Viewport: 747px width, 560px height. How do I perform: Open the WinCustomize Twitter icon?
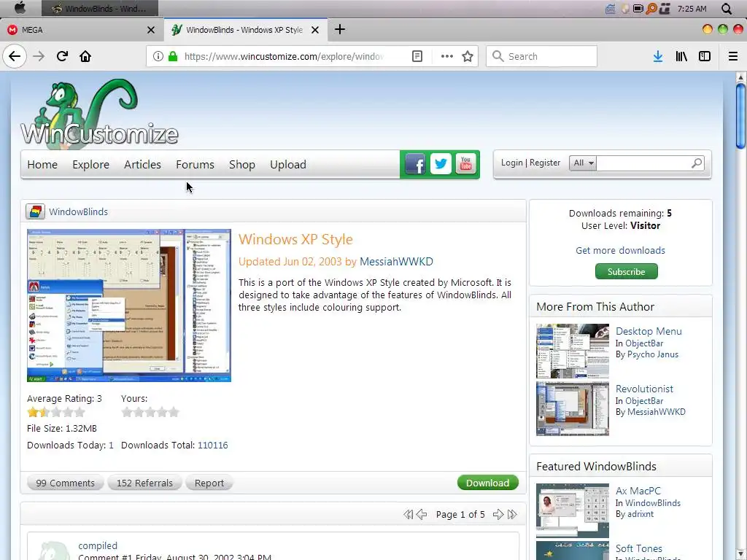point(441,164)
